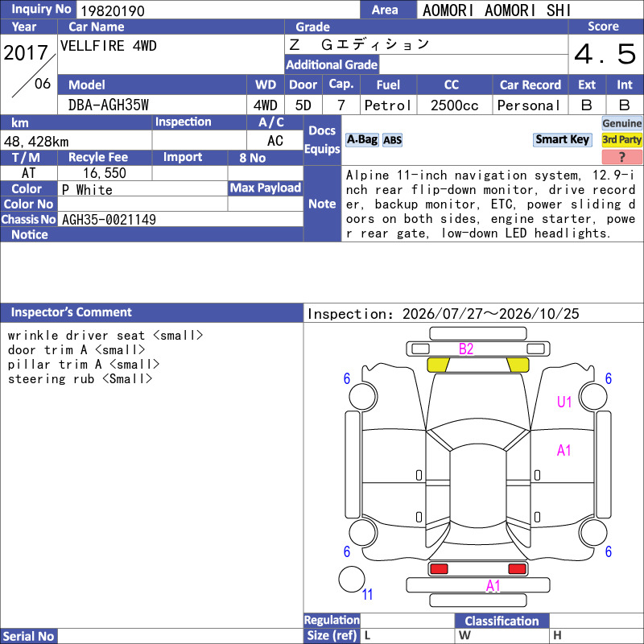Click the Genuine equipment tag
Viewport: 644px width, 644px height.
click(621, 123)
